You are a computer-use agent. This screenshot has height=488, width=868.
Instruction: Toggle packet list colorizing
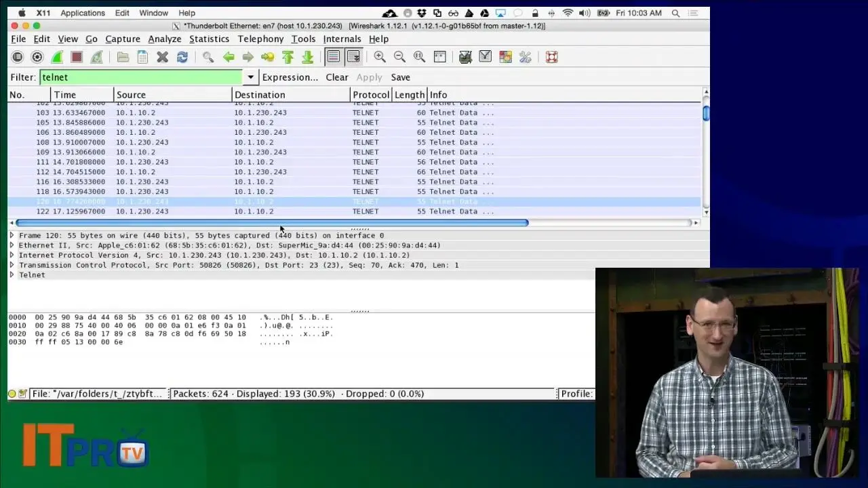333,57
